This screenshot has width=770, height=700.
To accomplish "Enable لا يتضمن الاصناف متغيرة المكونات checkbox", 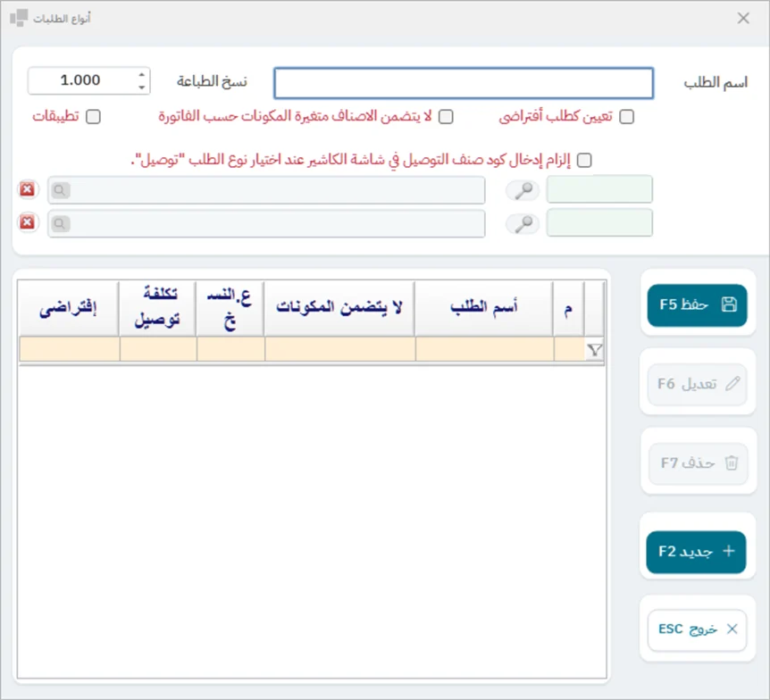I will click(x=446, y=117).
